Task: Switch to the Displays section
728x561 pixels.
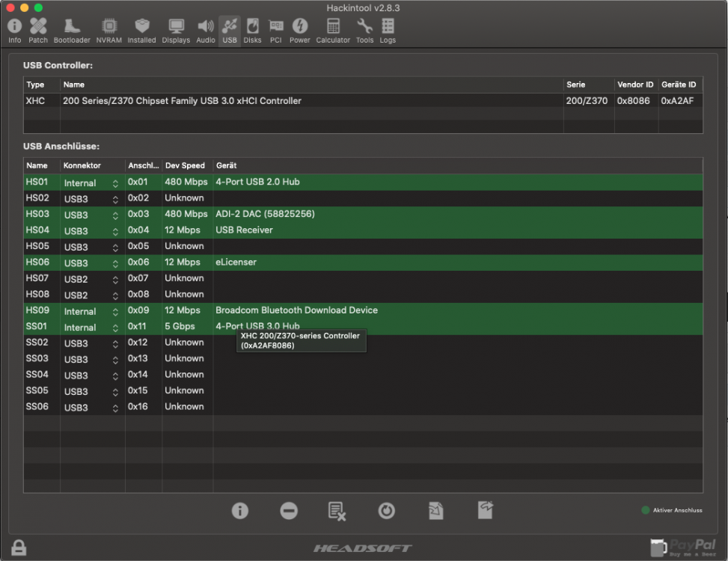Action: (x=176, y=31)
